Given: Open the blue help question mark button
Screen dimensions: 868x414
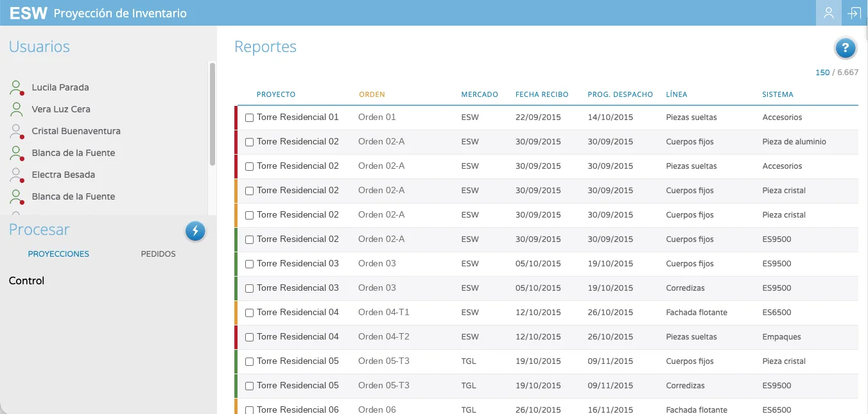Looking at the screenshot, I should pos(846,47).
